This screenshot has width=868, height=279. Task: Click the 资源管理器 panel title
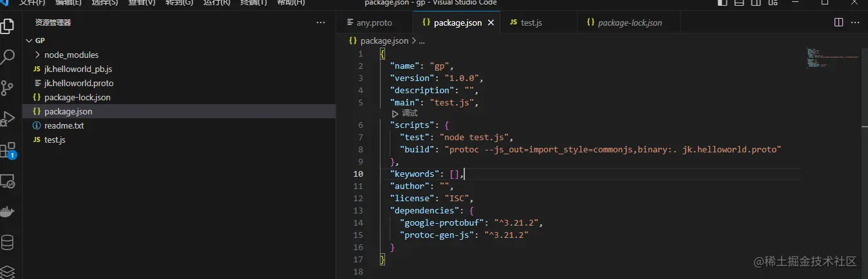coord(53,22)
